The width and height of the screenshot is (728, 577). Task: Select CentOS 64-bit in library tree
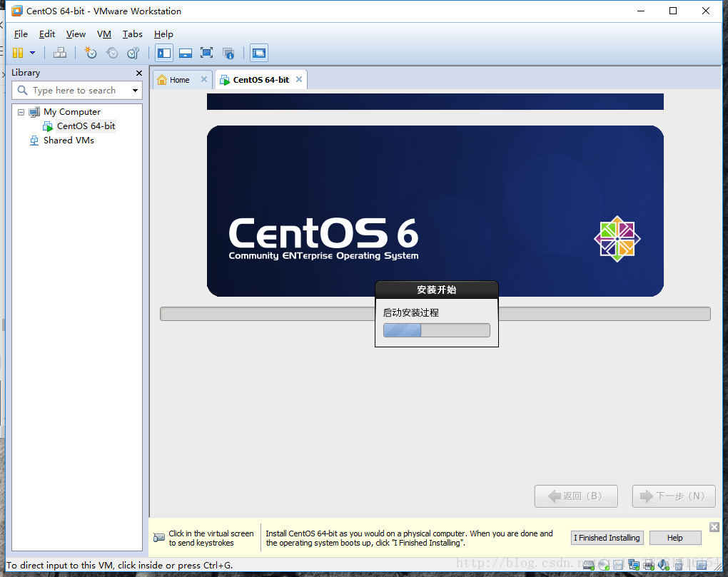click(x=86, y=126)
